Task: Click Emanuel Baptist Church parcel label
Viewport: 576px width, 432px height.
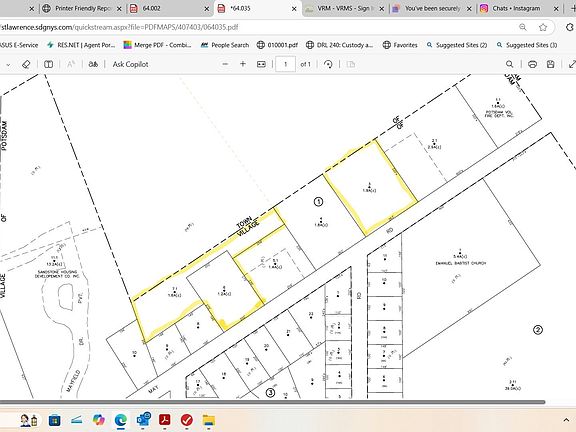Action: (461, 263)
